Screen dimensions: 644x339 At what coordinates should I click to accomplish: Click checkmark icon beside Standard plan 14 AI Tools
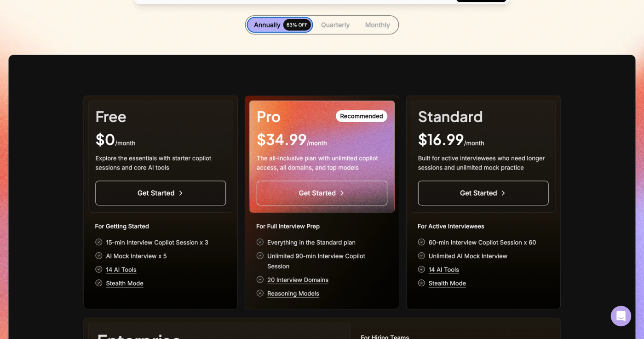click(421, 270)
